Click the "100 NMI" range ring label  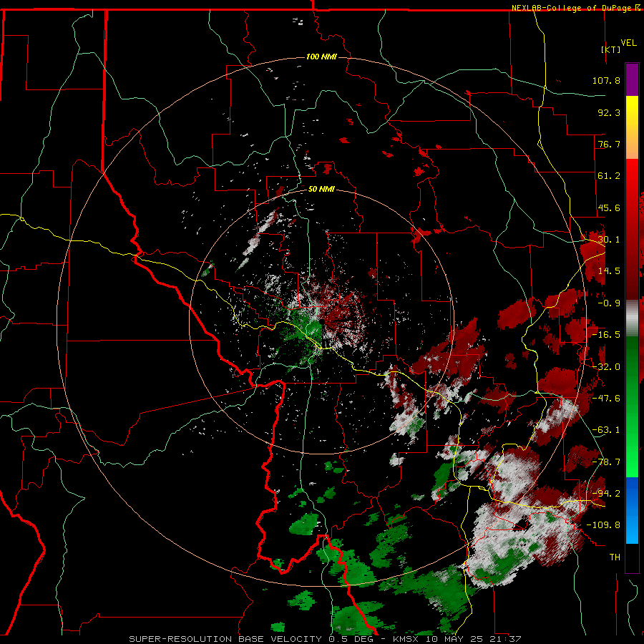[321, 57]
